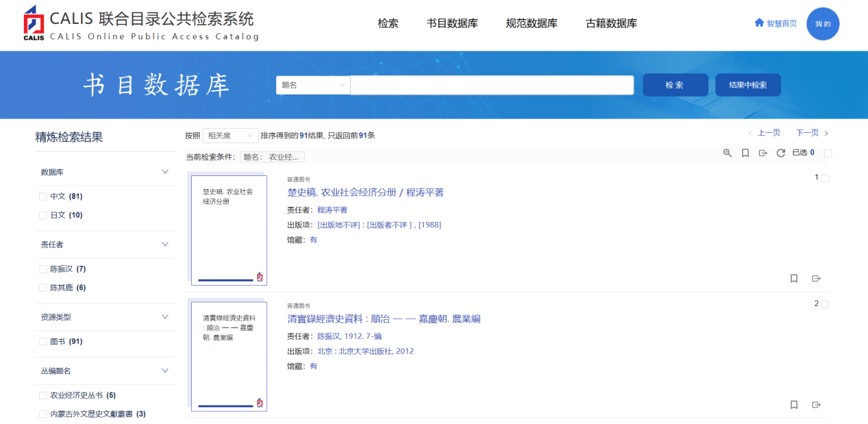Click the right arrow after 下一页

coord(826,134)
